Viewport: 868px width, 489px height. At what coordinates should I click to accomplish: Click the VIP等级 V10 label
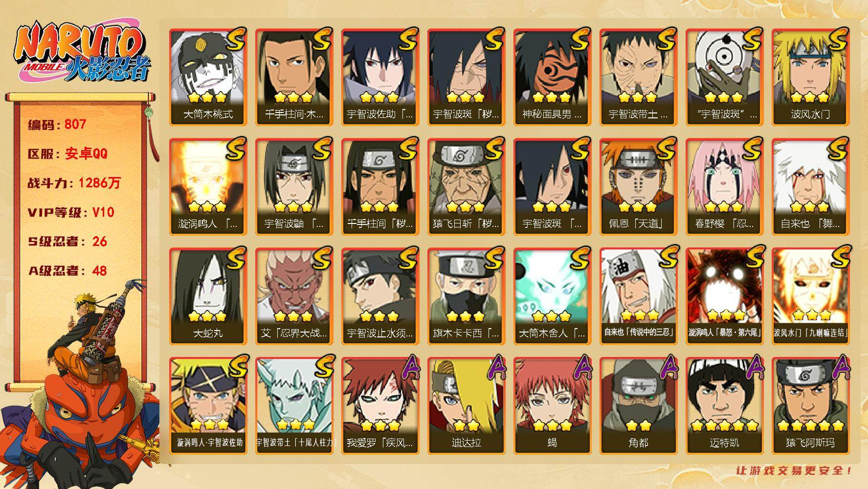71,212
